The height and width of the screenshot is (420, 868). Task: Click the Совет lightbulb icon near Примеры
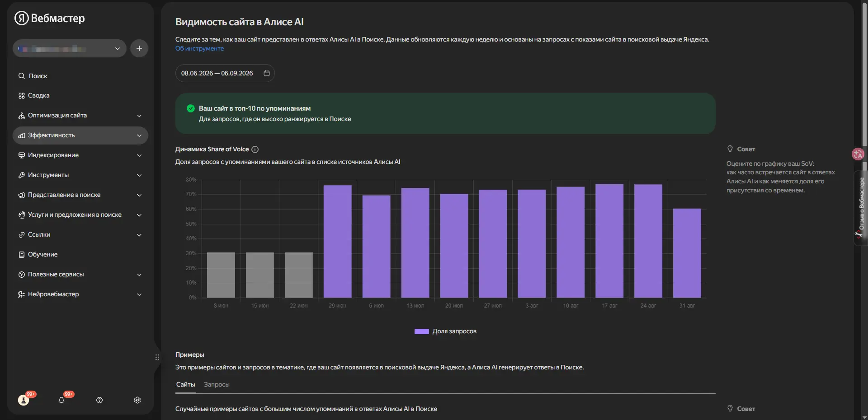pyautogui.click(x=730, y=409)
